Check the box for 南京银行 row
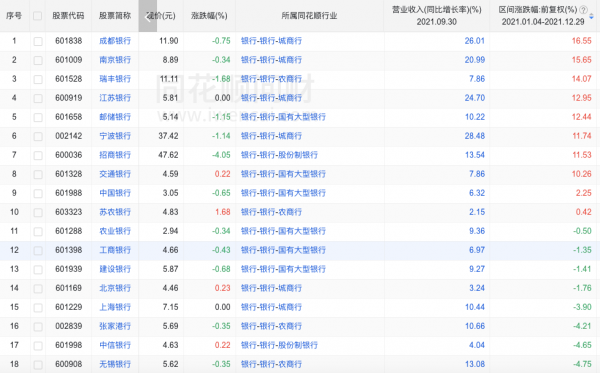The height and width of the screenshot is (373, 600). click(38, 60)
